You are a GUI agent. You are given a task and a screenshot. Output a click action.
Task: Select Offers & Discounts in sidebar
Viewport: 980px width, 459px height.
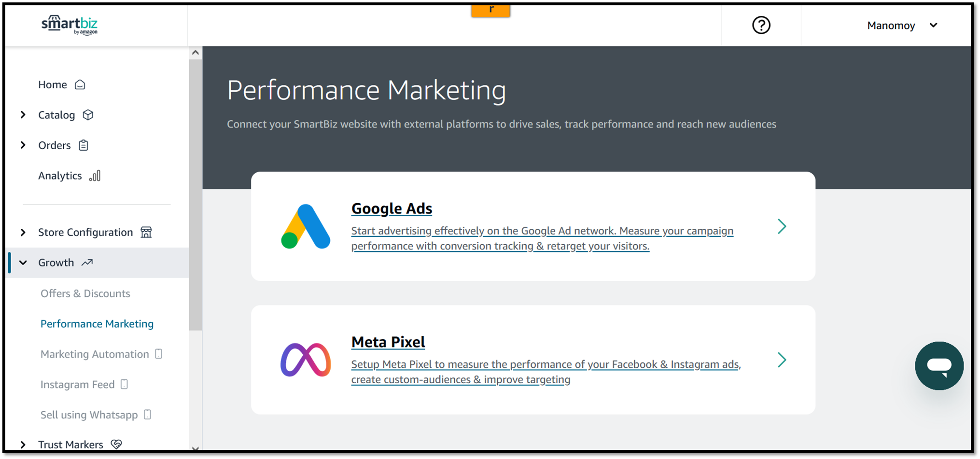point(85,293)
